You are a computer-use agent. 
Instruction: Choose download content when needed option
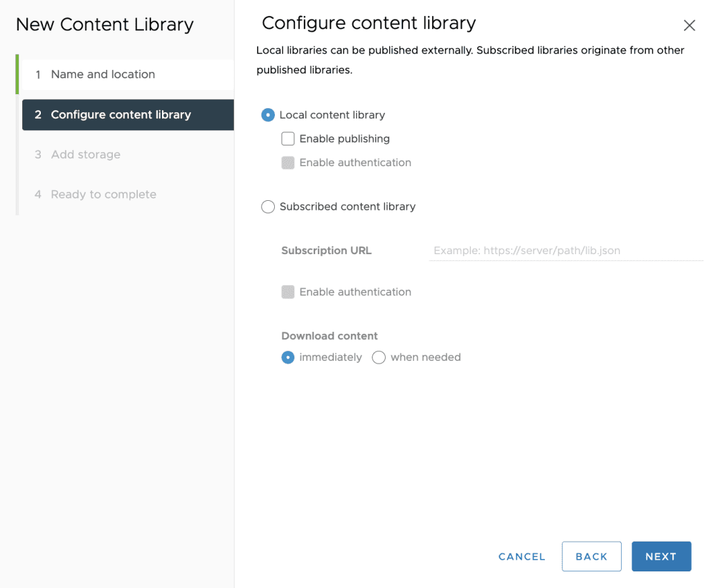pos(379,357)
